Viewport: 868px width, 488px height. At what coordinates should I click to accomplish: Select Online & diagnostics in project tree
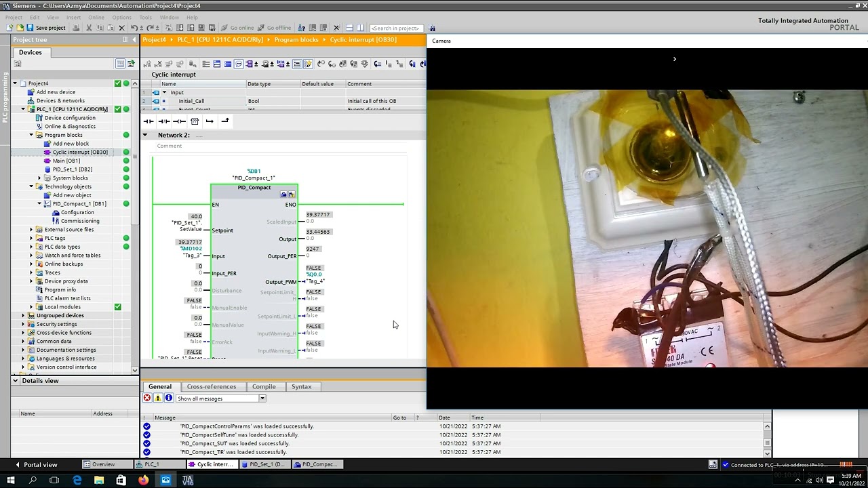point(70,127)
